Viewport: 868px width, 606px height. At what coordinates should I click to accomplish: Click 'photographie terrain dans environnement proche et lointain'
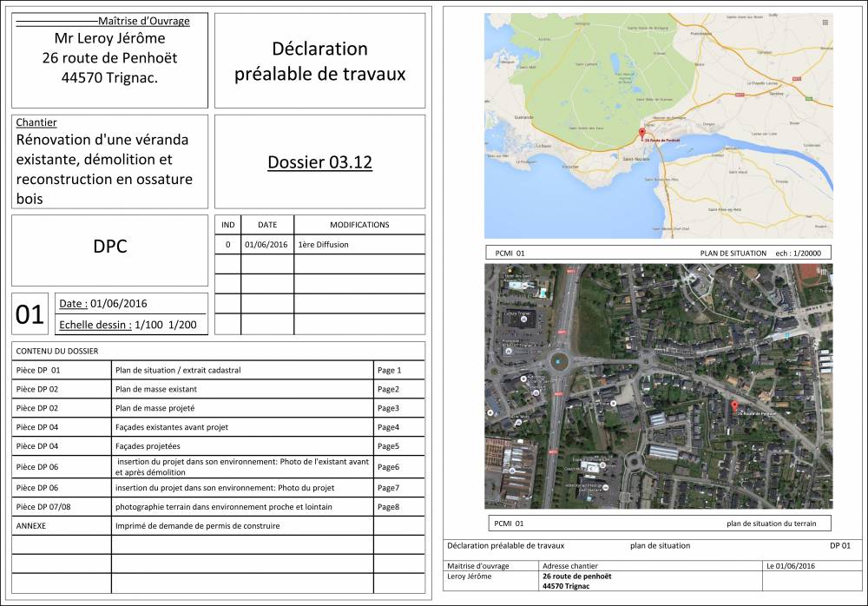coord(224,507)
